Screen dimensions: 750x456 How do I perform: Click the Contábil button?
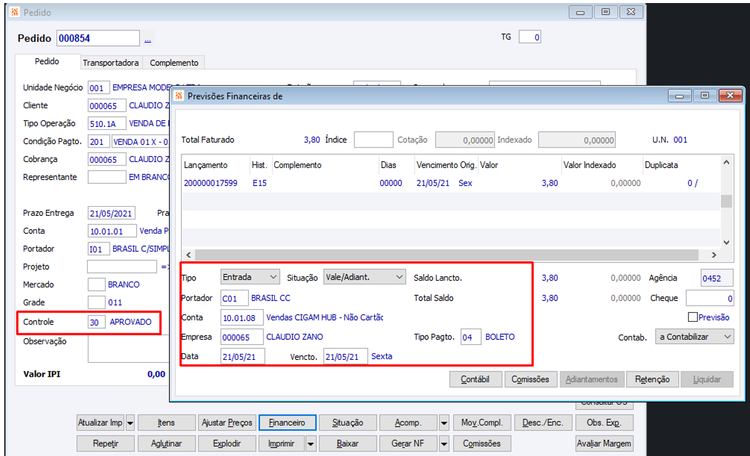tap(475, 379)
